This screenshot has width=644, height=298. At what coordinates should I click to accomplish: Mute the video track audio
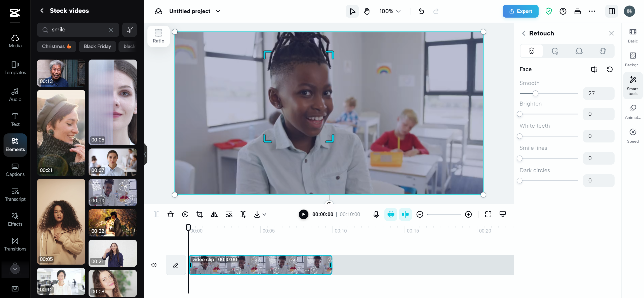pyautogui.click(x=153, y=265)
